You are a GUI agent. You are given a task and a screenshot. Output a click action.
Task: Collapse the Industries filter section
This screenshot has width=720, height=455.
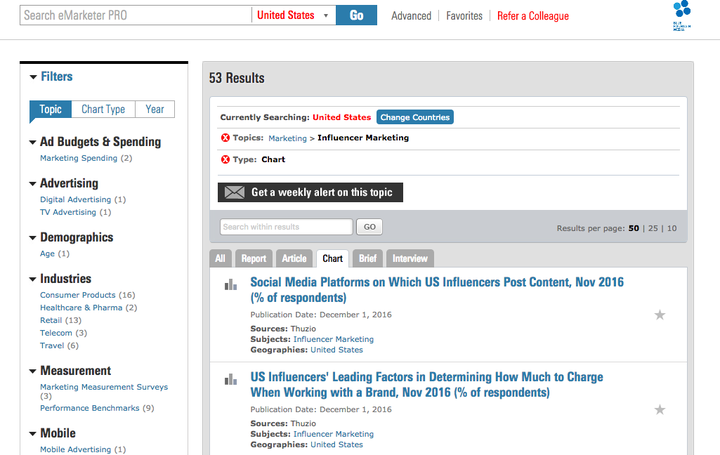33,279
